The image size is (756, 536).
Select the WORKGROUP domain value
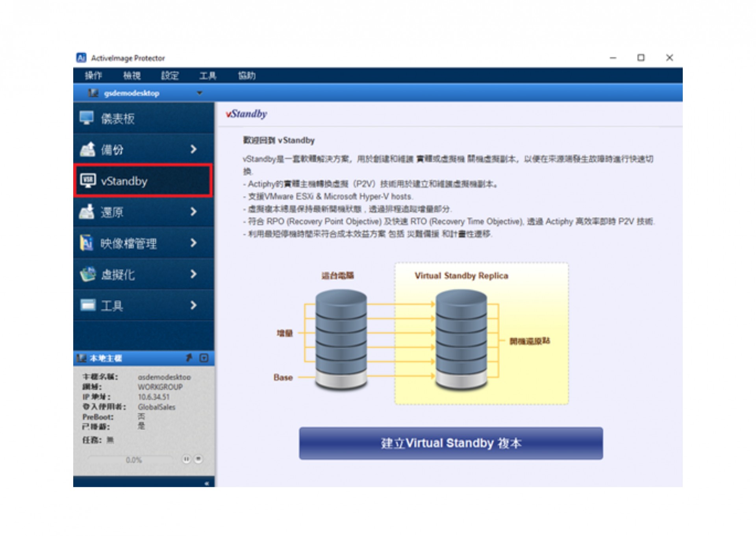[x=160, y=387]
